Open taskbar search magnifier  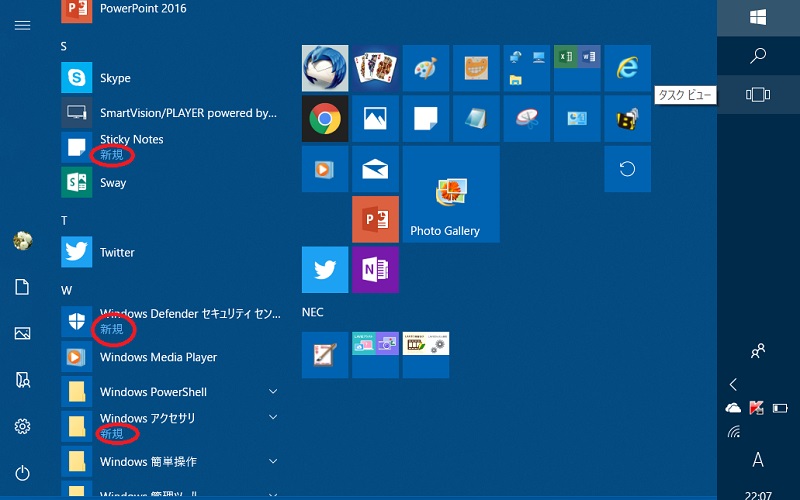758,55
